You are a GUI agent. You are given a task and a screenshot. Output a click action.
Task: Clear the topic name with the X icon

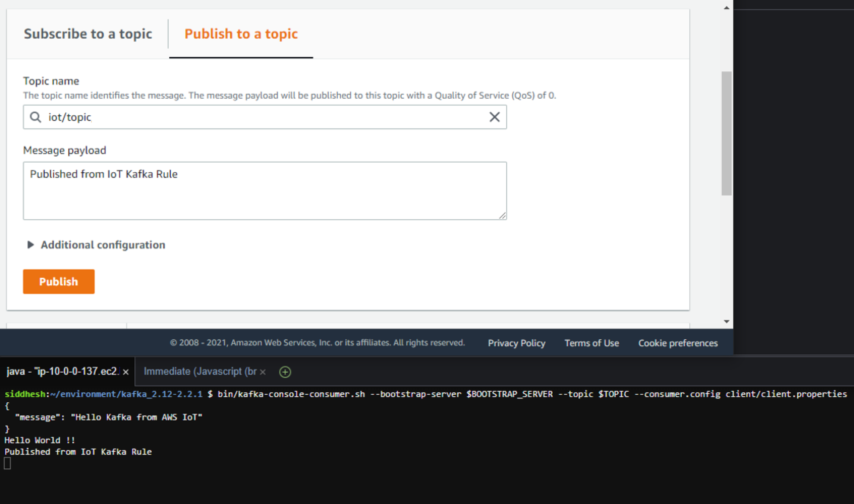pyautogui.click(x=494, y=117)
